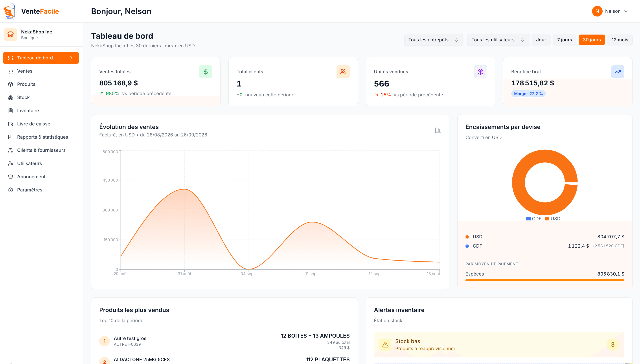Click the VenteFacile logo icon
640x364 pixels.
(x=9, y=11)
